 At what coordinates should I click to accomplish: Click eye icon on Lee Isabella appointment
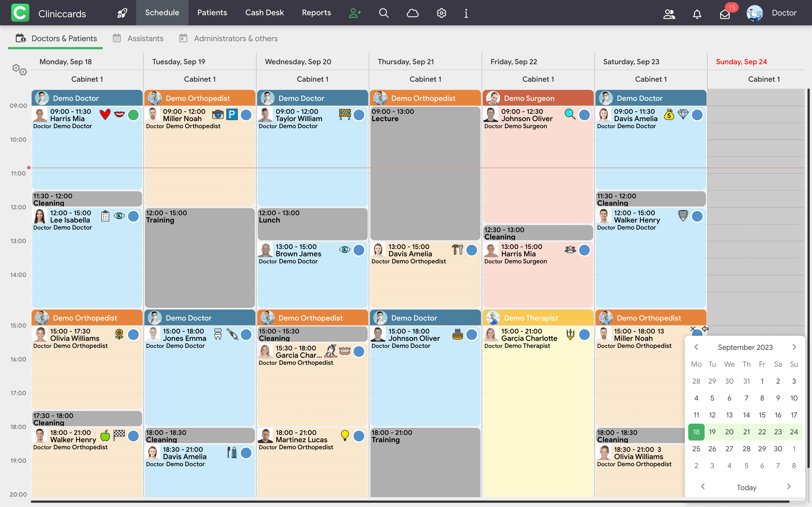[119, 216]
